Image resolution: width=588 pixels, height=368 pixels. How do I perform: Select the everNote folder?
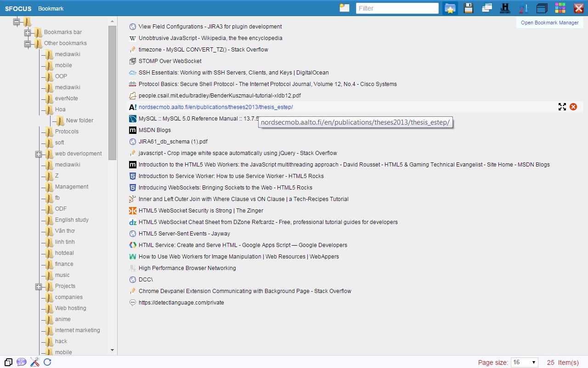67,98
